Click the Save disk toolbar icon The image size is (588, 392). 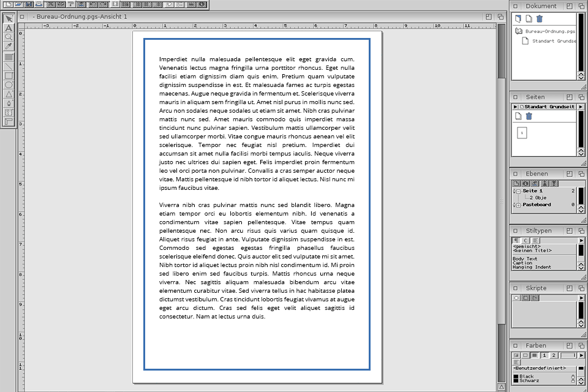[x=28, y=4]
